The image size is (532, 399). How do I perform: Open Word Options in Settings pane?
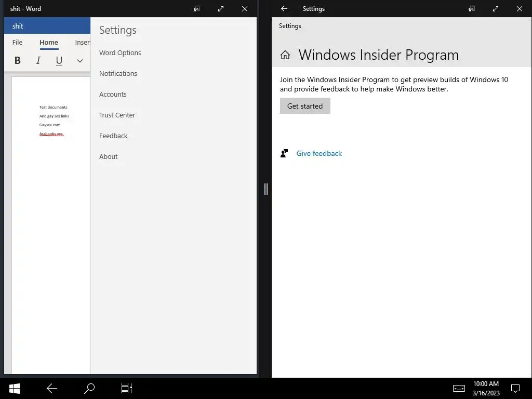pyautogui.click(x=120, y=52)
